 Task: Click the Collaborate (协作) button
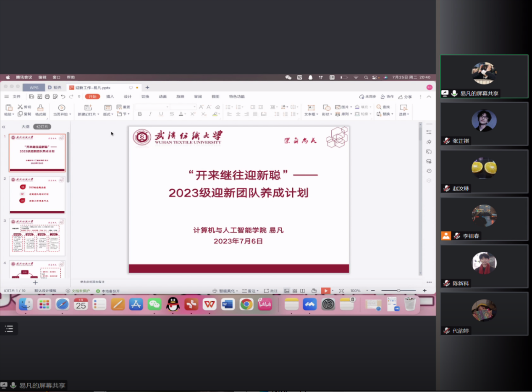(388, 97)
